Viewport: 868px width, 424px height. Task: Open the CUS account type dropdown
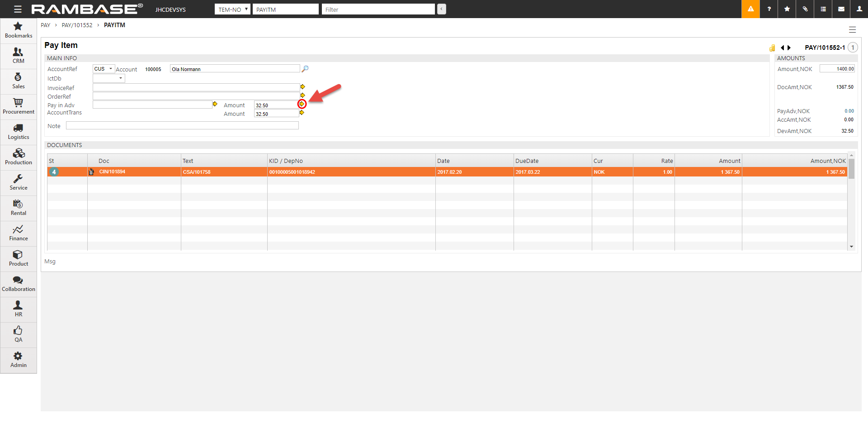[x=104, y=69]
